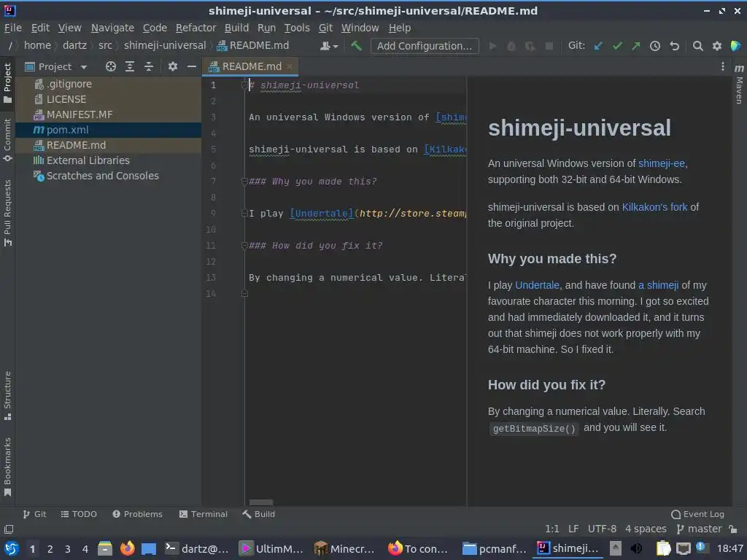Open Project panel options gear
Image resolution: width=747 pixels, height=560 pixels.
coord(172,66)
